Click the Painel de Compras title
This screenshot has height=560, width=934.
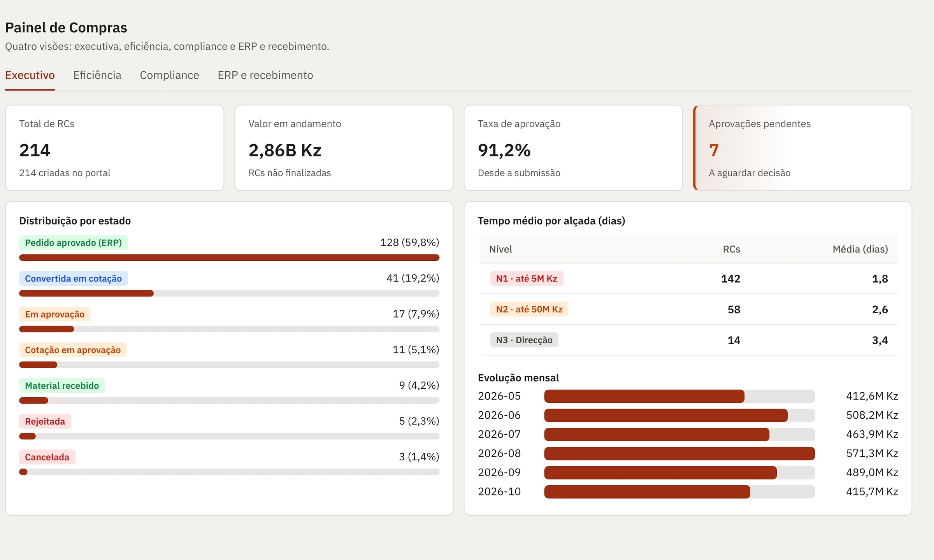[x=66, y=28]
